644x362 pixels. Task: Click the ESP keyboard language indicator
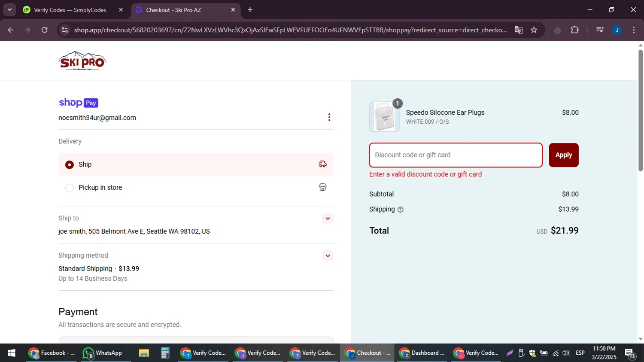click(x=580, y=353)
